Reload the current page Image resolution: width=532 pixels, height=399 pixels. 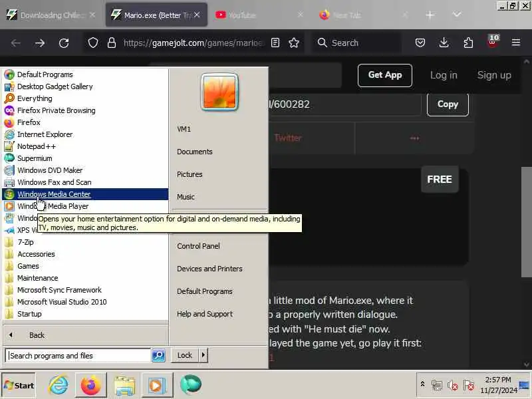(64, 43)
